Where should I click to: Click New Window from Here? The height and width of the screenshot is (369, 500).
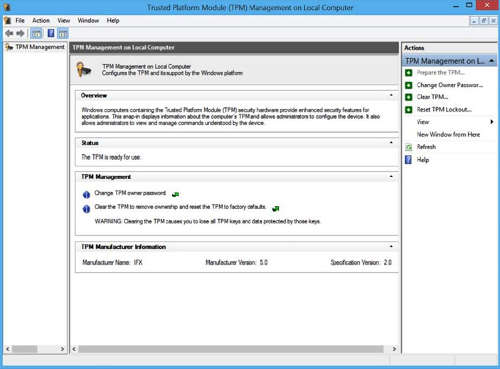[448, 135]
